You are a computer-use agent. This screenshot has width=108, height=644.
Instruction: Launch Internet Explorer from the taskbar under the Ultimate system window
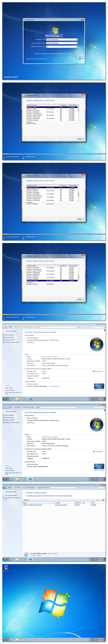(11, 479)
